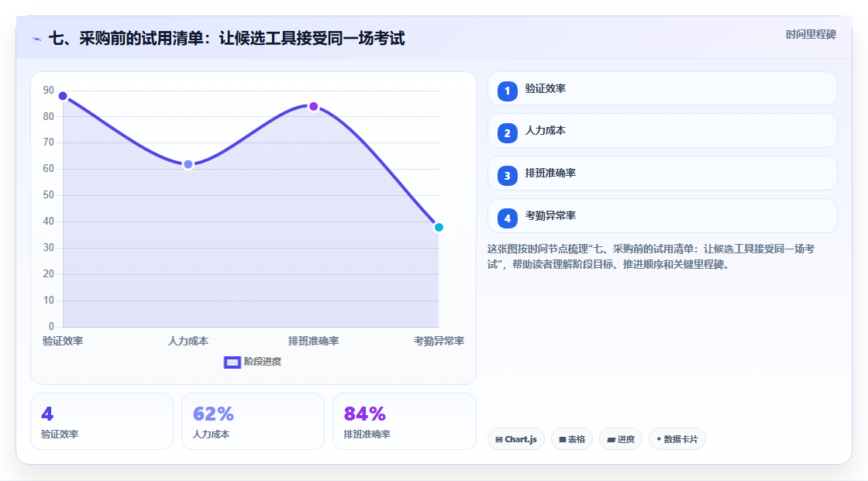This screenshot has width=868, height=481.
Task: Select the 排班准确率 data point on chart
Action: [313, 106]
